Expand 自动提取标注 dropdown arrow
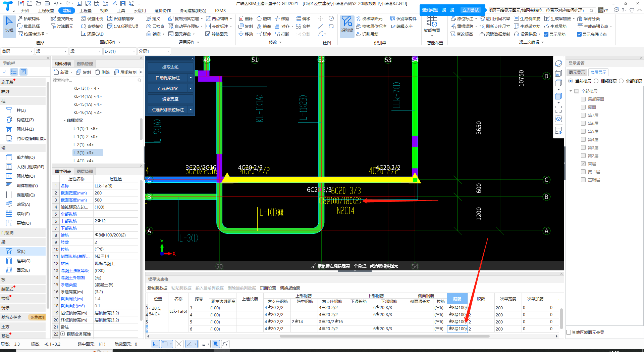 tap(191, 78)
